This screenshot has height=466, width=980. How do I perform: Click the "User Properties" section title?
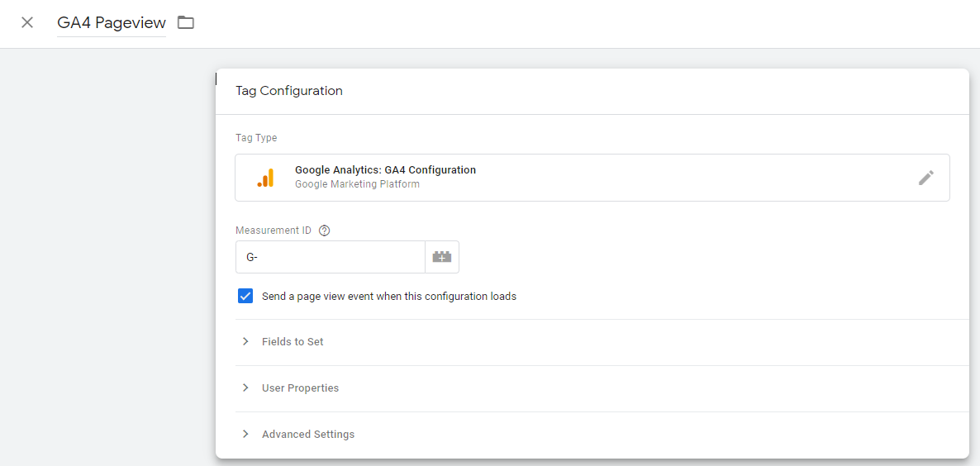click(x=300, y=388)
